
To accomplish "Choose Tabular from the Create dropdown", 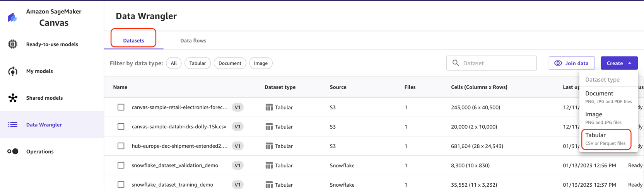I will (606, 139).
